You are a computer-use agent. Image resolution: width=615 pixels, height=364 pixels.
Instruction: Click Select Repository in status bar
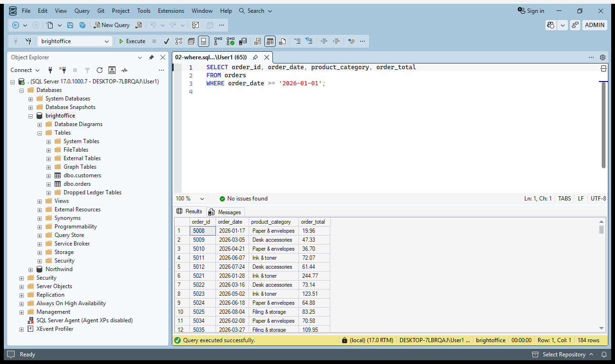[562, 355]
